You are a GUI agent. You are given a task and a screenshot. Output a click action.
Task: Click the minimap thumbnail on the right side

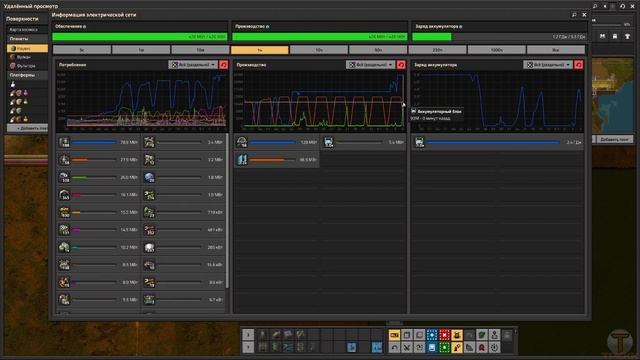point(612,95)
